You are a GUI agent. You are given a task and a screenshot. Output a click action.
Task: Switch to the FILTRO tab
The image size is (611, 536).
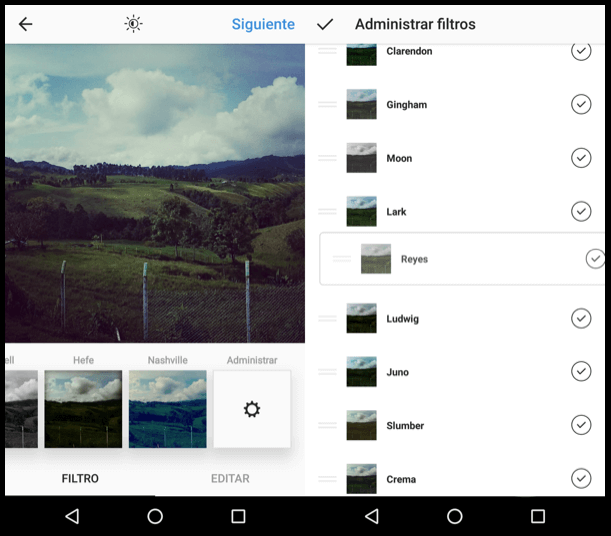point(80,478)
